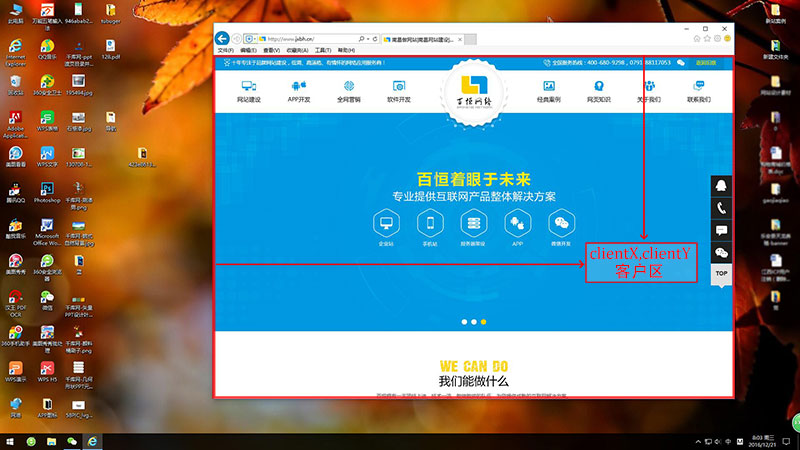Select the first carousel indicator dot
The width and height of the screenshot is (800, 450).
[463, 322]
